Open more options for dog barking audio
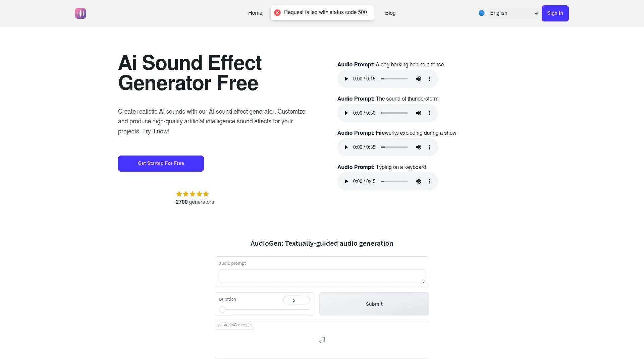This screenshot has height=362, width=644. [429, 79]
